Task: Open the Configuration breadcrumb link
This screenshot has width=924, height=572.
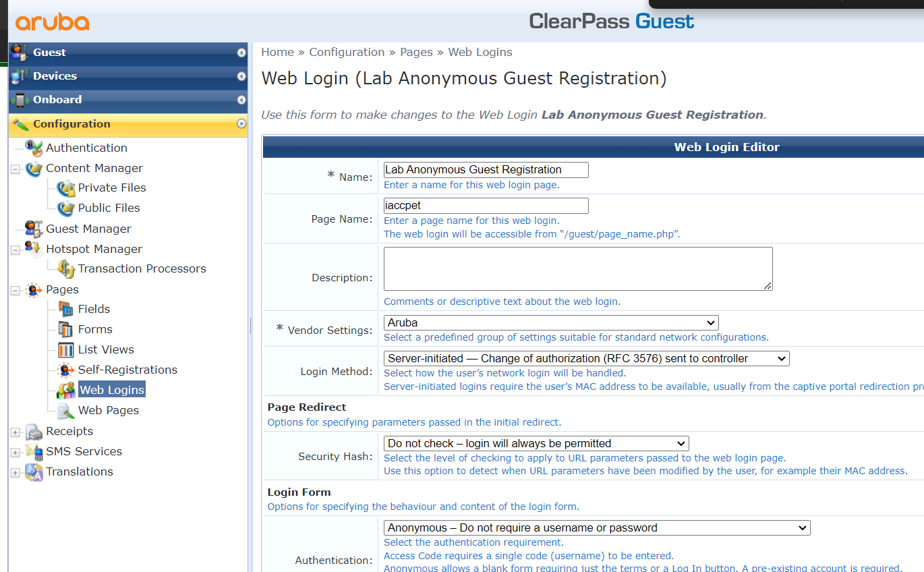Action: [347, 52]
